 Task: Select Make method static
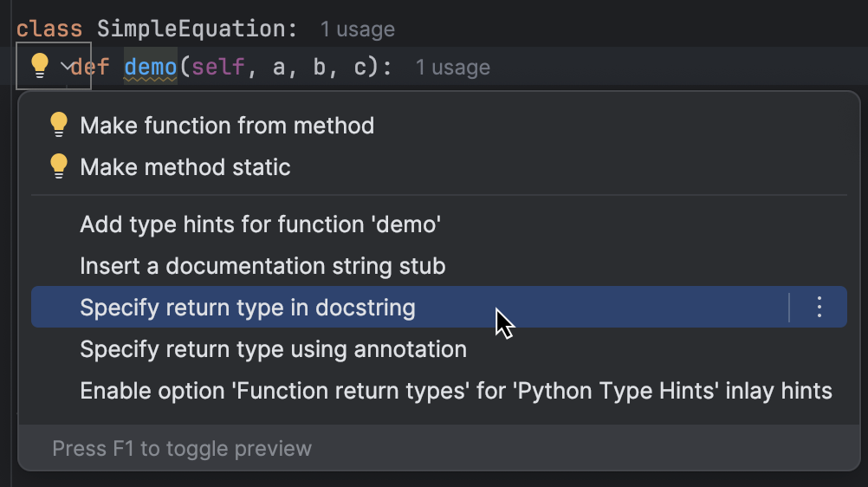pyautogui.click(x=439, y=167)
